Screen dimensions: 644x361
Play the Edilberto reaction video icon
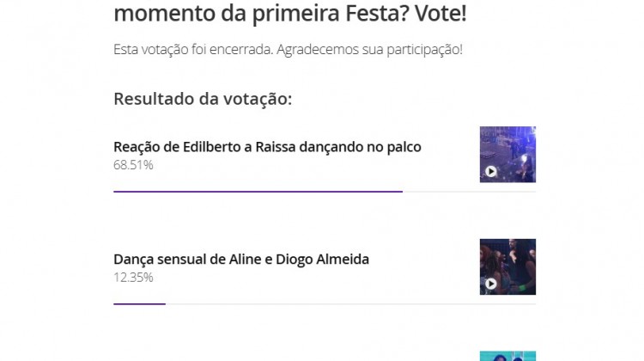click(x=491, y=171)
